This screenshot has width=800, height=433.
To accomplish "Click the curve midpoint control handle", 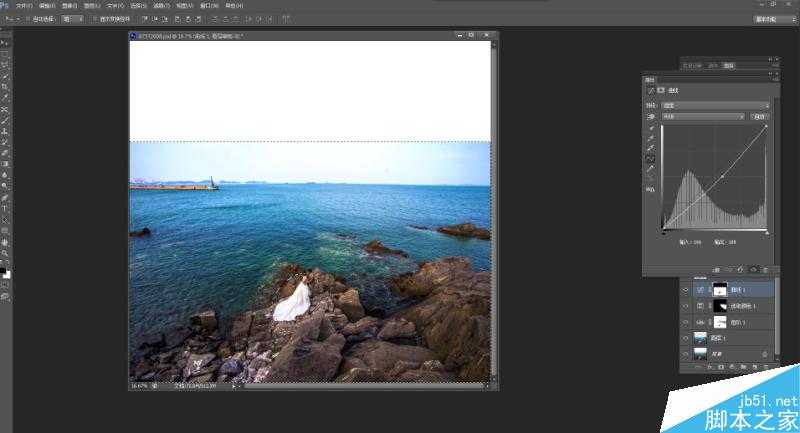I will point(722,177).
